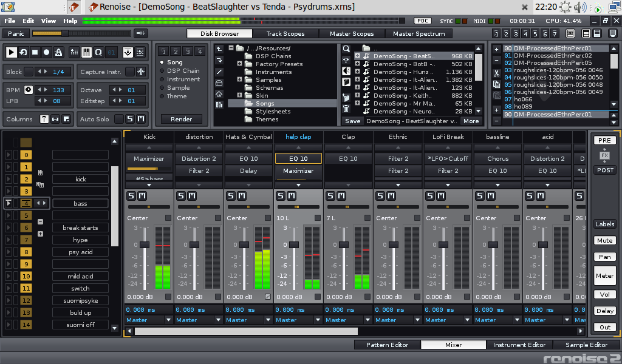Screen dimensions: 622x364
Task: Click the piano keyboard icon in the transport
Action: click(x=87, y=53)
